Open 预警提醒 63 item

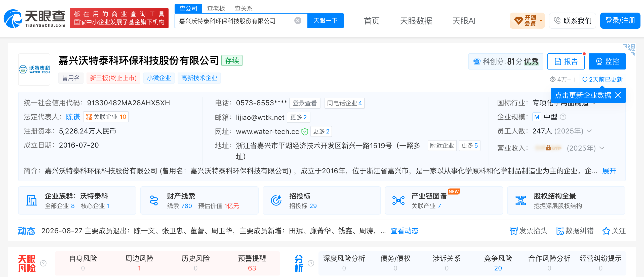pyautogui.click(x=252, y=263)
